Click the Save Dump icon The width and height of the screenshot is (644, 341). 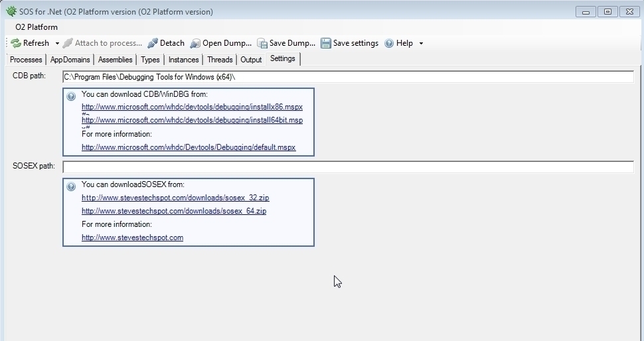(262, 43)
